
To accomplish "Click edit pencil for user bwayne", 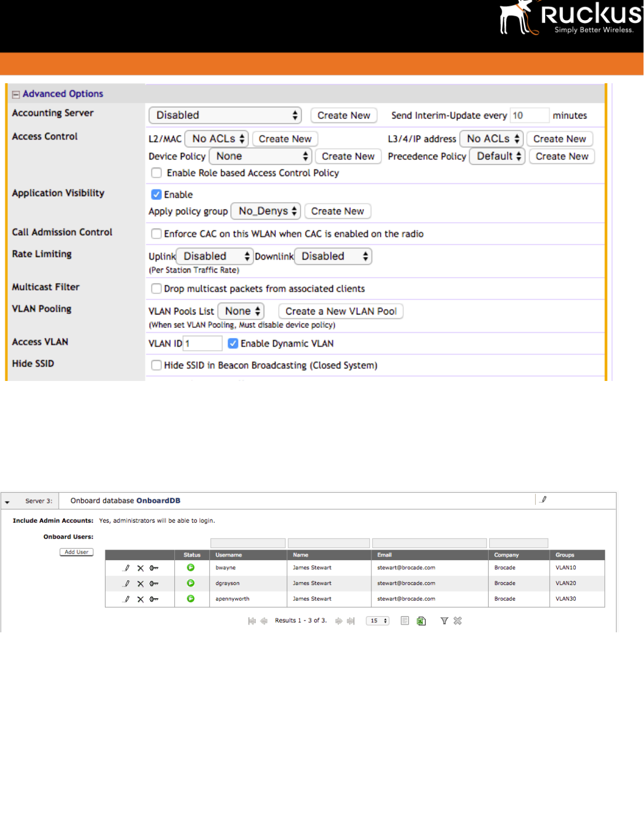I will click(126, 568).
